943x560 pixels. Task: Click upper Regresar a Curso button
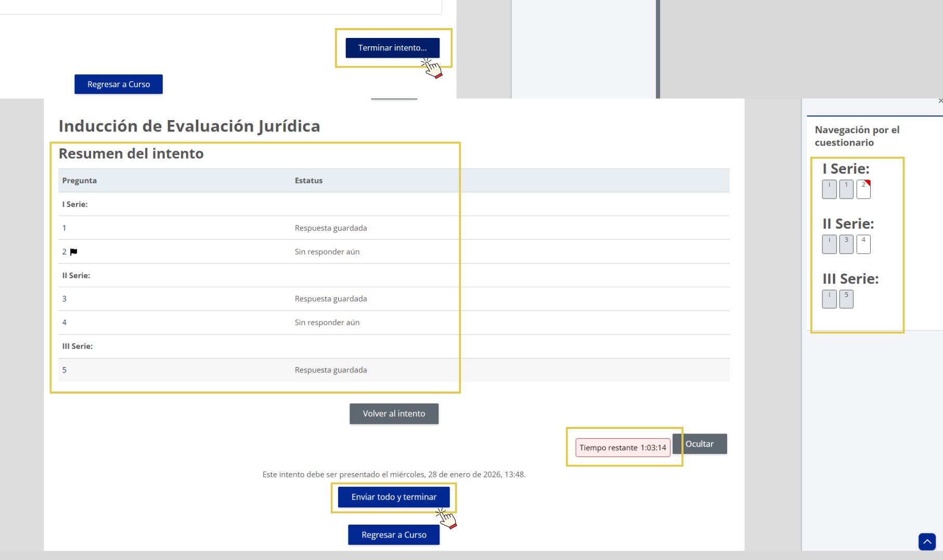pos(119,84)
